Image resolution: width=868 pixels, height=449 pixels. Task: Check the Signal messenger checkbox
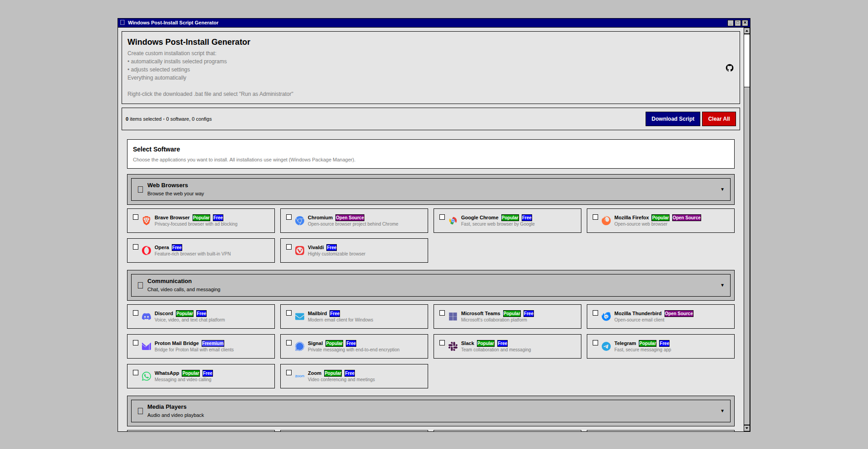click(289, 343)
